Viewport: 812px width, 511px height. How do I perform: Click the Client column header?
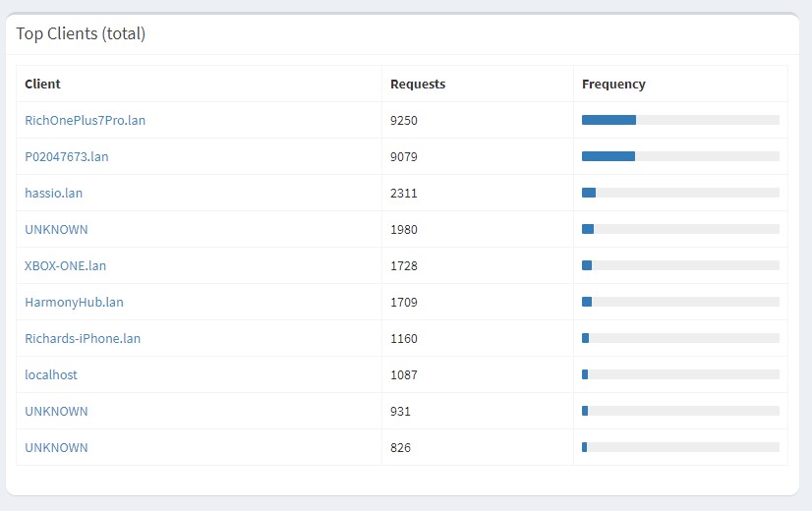(x=42, y=84)
